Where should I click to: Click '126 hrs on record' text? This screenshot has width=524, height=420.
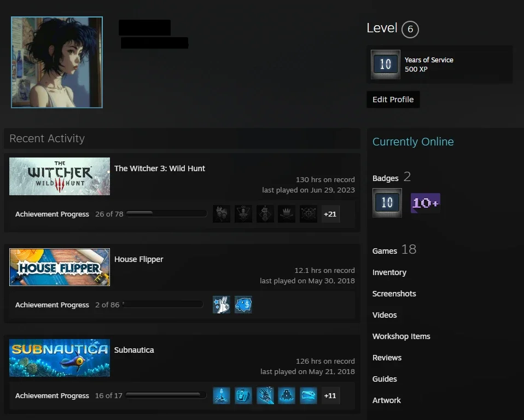pyautogui.click(x=325, y=361)
